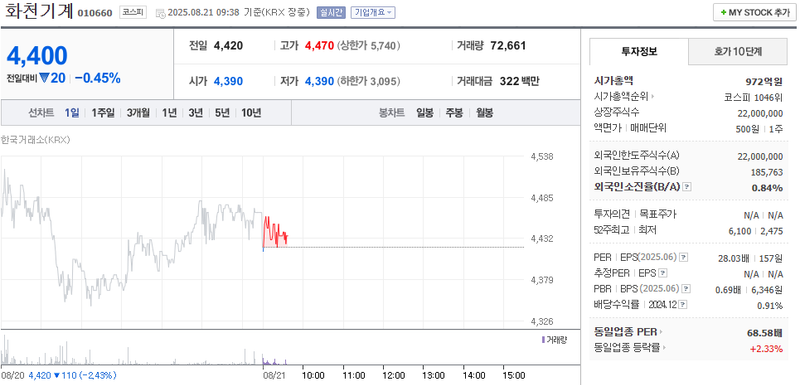Select the 3년 line chart period

click(195, 113)
